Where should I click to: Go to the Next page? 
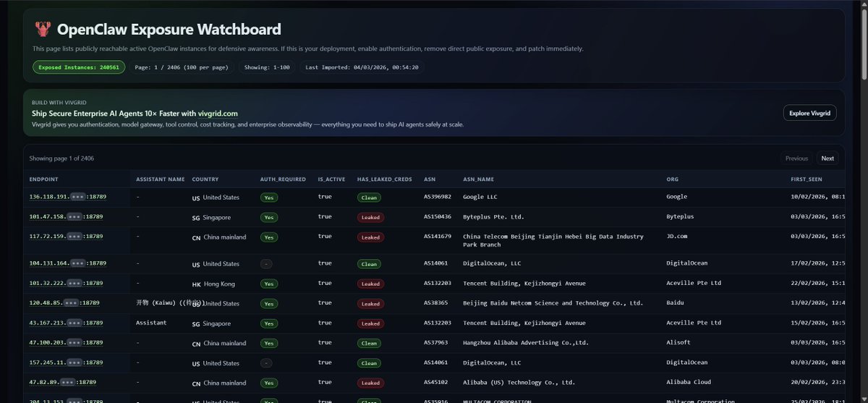[827, 158]
